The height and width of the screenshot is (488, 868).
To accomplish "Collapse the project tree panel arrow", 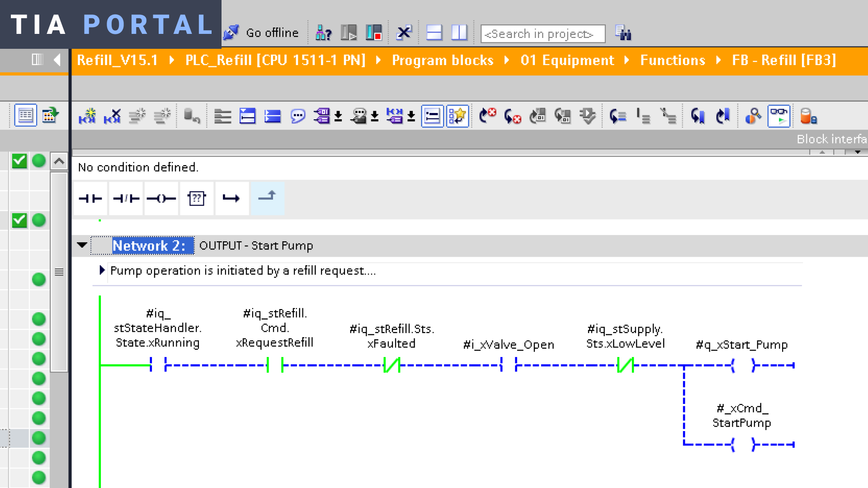I will (57, 60).
